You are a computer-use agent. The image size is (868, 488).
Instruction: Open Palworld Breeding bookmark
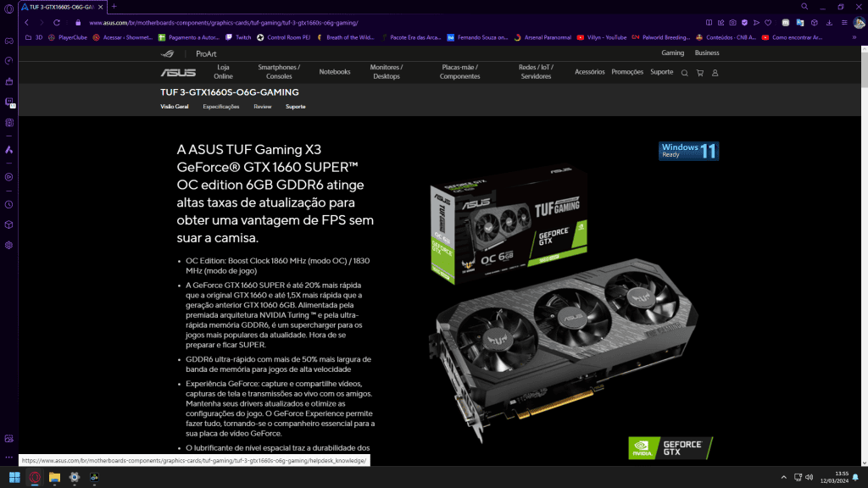pyautogui.click(x=661, y=37)
